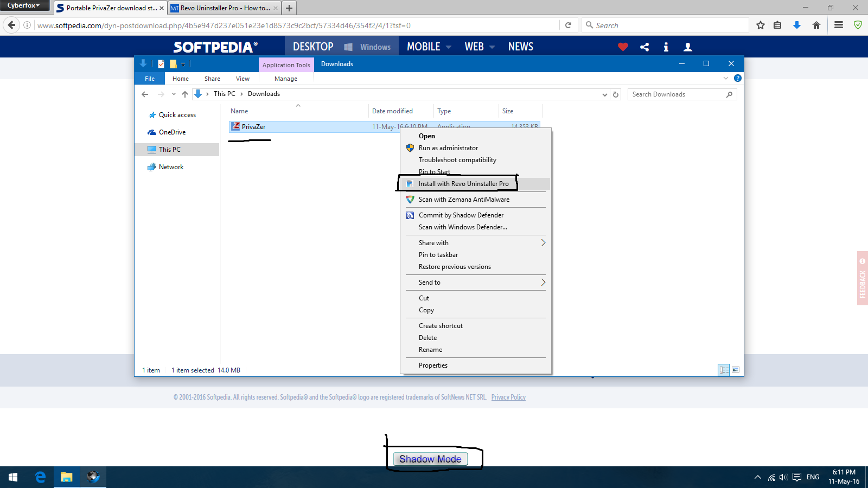Open the FEEDBACK side tab

[x=863, y=278]
